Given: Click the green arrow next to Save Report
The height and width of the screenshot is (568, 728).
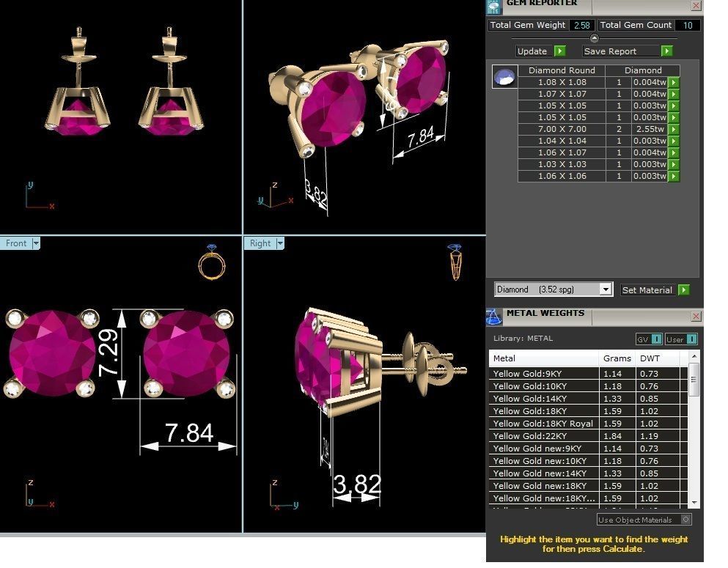Looking at the screenshot, I should coord(666,51).
